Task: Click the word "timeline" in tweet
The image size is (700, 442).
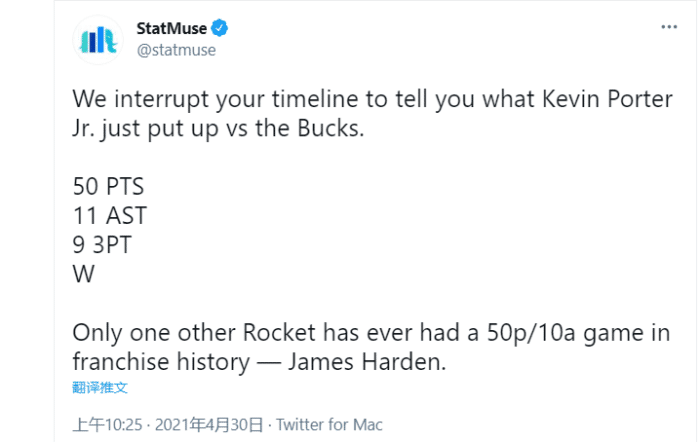Action: tap(314, 100)
